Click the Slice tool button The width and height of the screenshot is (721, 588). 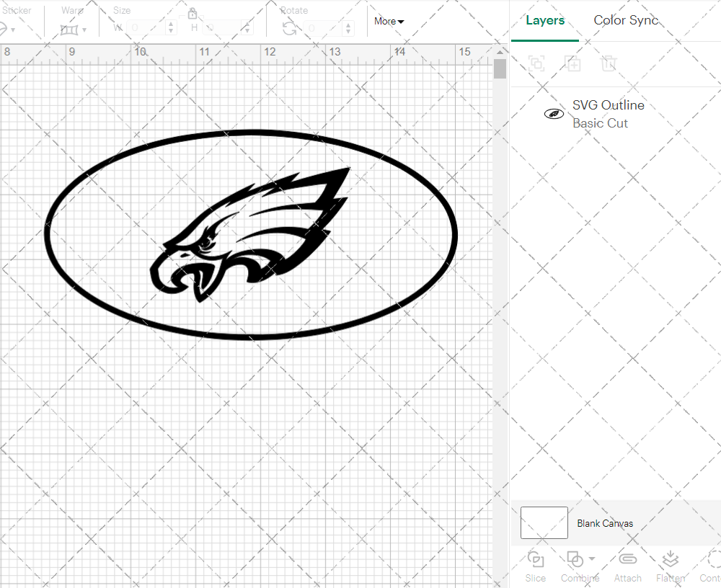(536, 566)
